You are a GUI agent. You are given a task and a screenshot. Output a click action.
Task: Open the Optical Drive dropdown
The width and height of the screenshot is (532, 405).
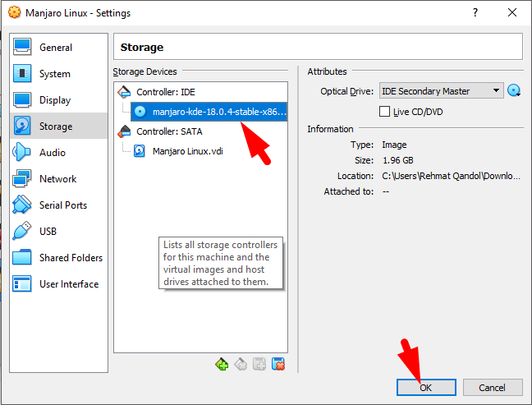441,91
